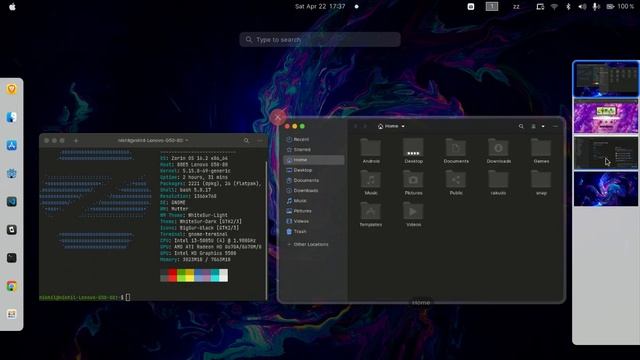Image resolution: width=640 pixels, height=360 pixels.
Task: Select Starred in Files sidebar
Action: (x=313, y=150)
